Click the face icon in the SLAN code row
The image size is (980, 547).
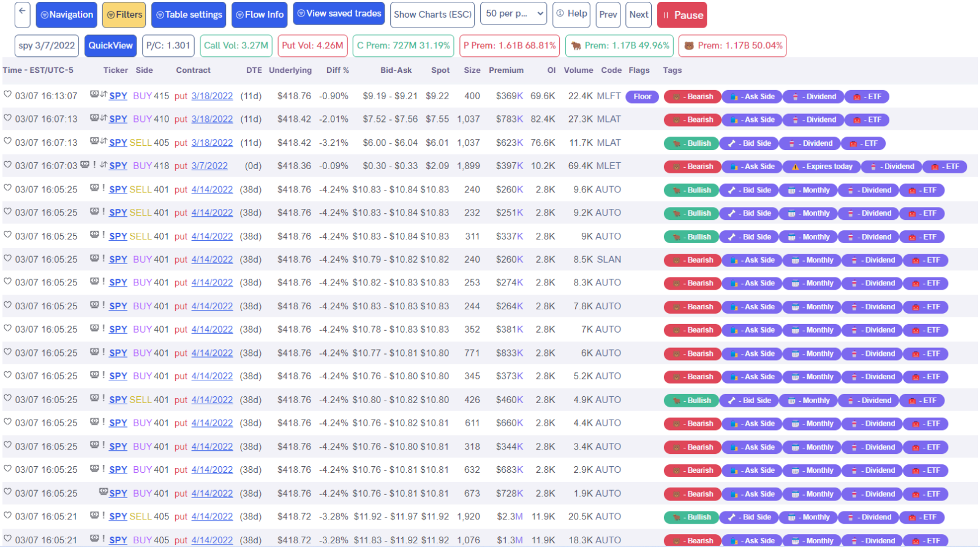(94, 258)
